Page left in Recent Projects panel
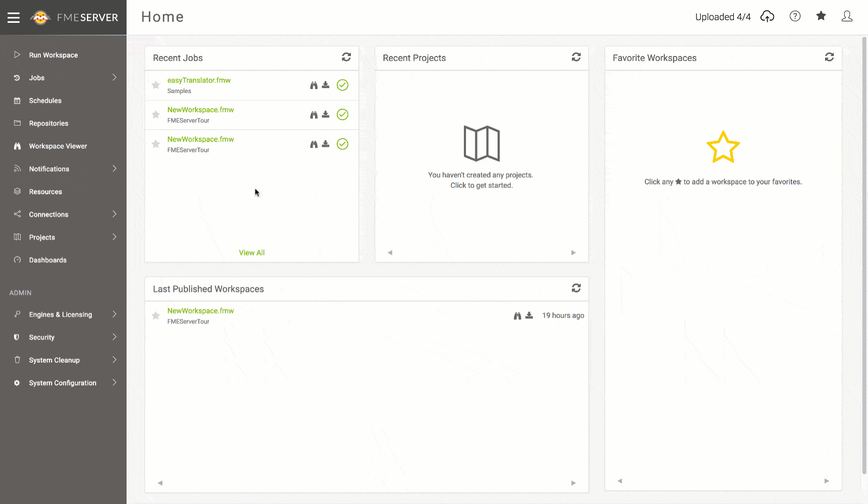This screenshot has height=504, width=868. (390, 253)
